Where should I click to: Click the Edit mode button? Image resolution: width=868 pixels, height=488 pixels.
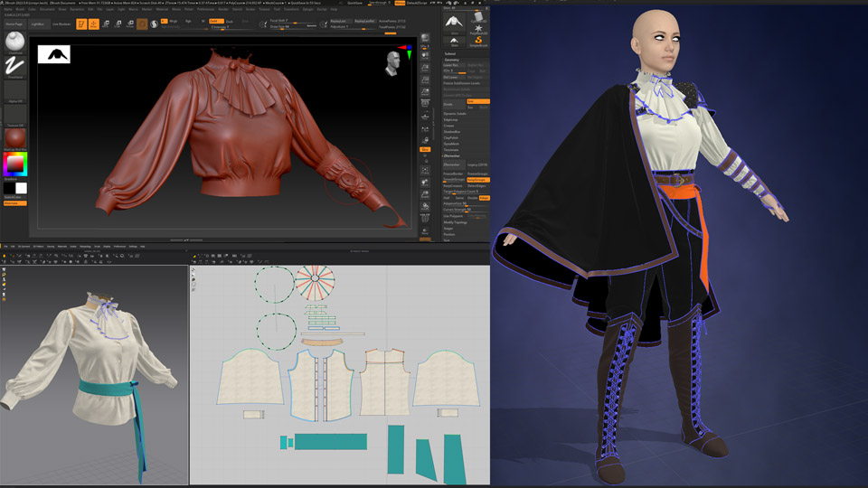[x=81, y=24]
